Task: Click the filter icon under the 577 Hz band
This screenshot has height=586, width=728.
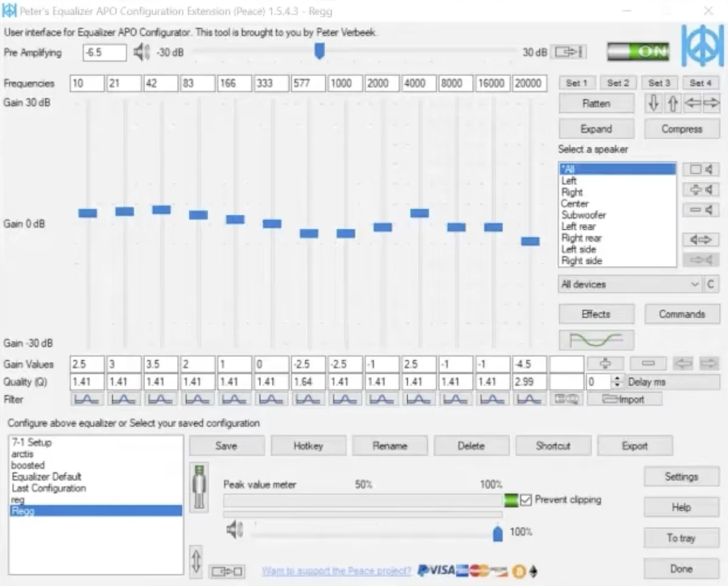Action: click(308, 399)
